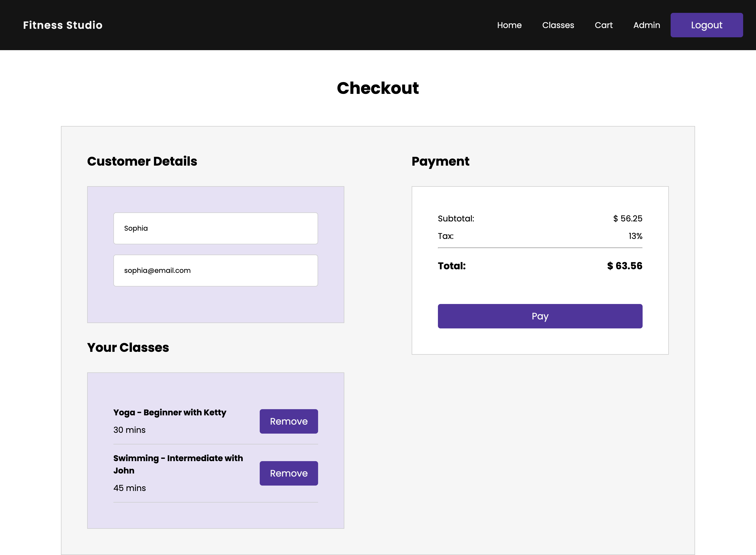Click the Total amount $63.56
The width and height of the screenshot is (756, 555).
(x=624, y=266)
